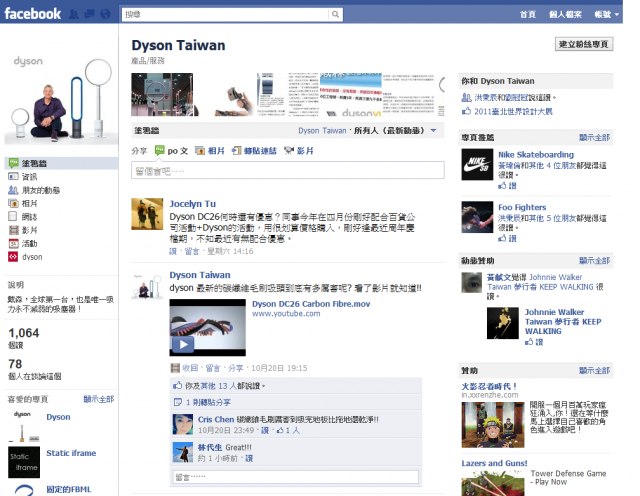Click the Facebook logo
The image size is (640, 496).
[32, 14]
